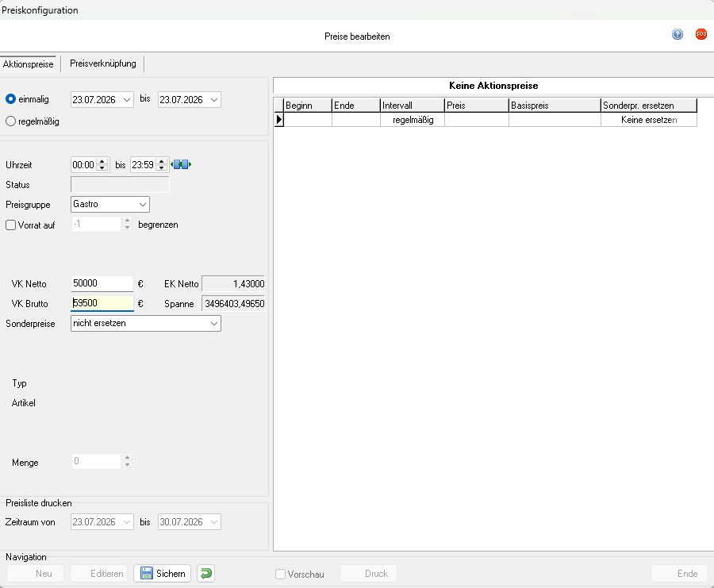Click the regelmäßig cell in the table
This screenshot has width=714, height=588.
tap(413, 120)
